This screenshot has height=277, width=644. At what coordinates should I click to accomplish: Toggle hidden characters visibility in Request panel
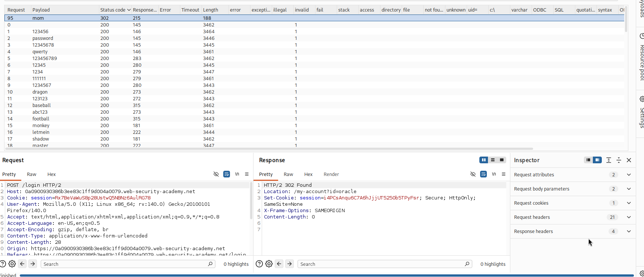tap(216, 174)
